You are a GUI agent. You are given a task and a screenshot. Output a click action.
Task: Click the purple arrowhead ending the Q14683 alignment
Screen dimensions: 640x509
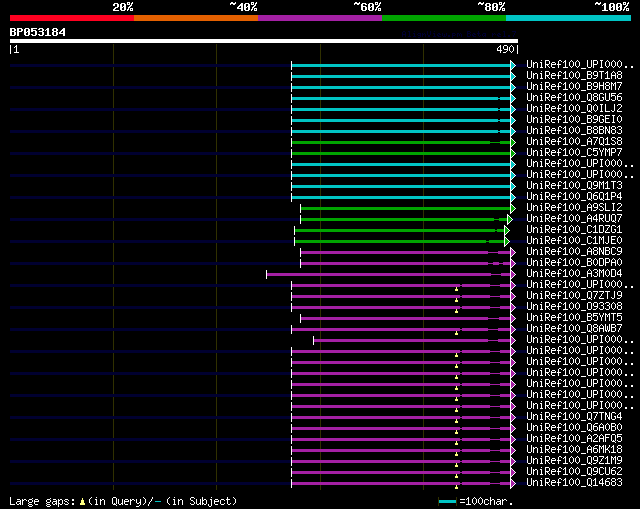(x=513, y=484)
